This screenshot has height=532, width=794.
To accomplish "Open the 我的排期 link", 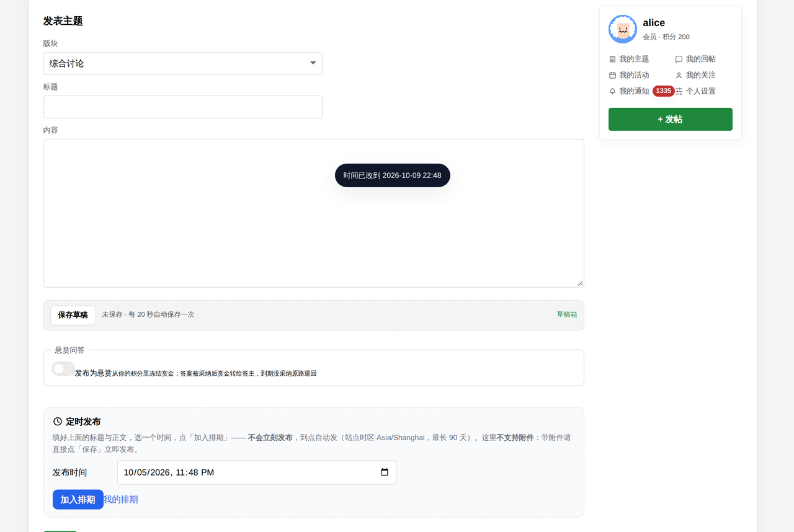I will coord(121,499).
